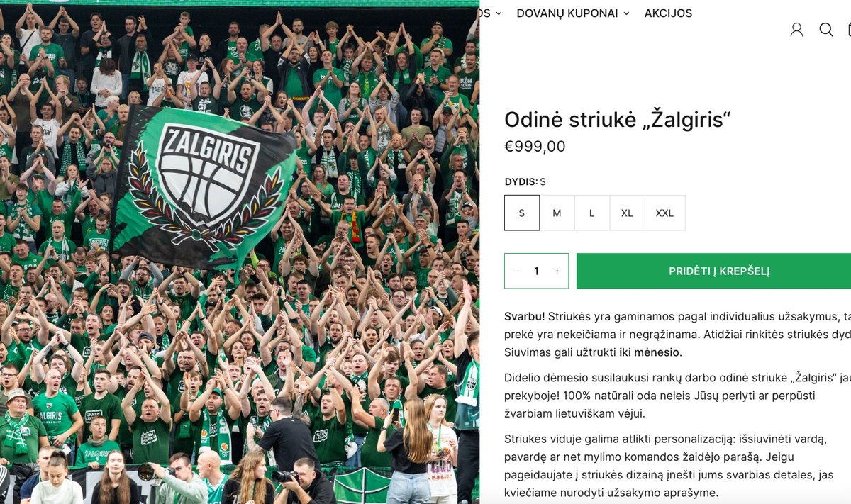Click the search magnifier icon

826,29
